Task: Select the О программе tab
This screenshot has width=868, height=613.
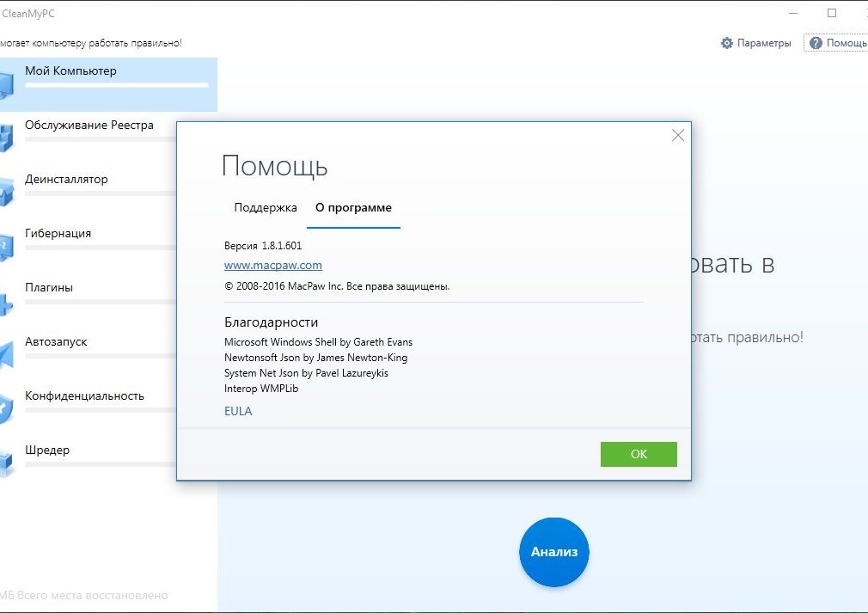Action: point(353,208)
